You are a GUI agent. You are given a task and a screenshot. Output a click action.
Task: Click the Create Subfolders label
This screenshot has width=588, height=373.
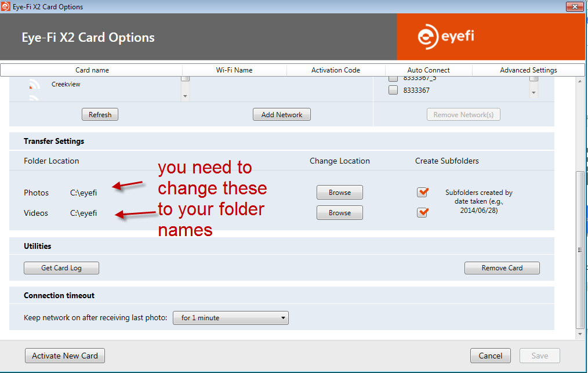(x=447, y=161)
